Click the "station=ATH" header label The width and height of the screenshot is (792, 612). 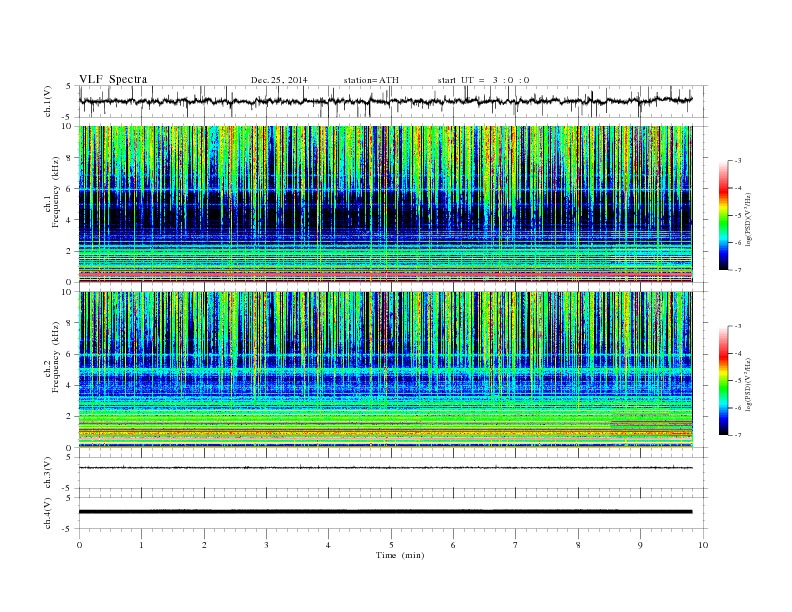coord(371,80)
